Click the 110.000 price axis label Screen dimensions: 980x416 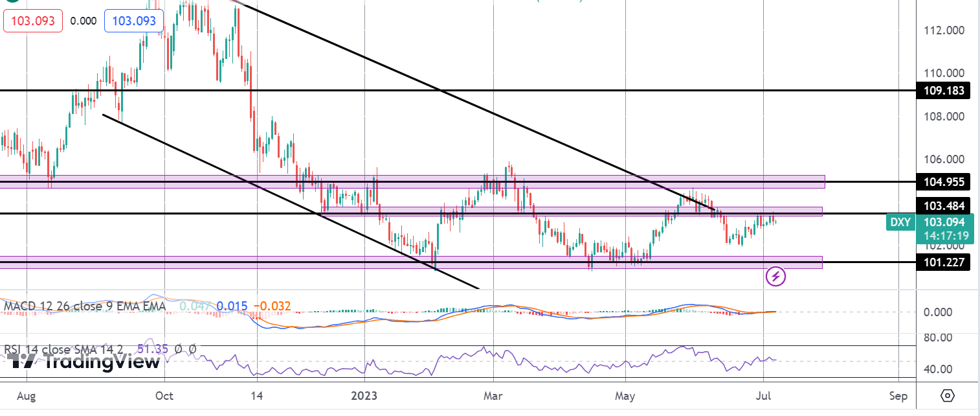(946, 73)
